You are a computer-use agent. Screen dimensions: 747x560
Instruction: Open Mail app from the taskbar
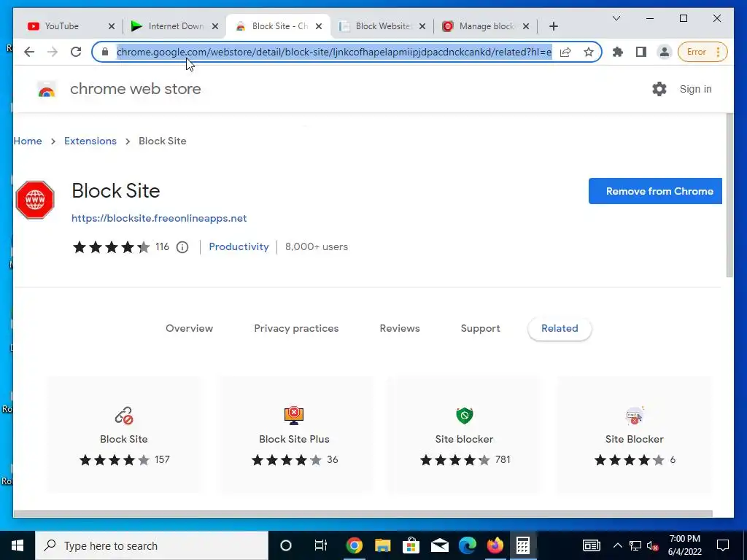point(439,545)
